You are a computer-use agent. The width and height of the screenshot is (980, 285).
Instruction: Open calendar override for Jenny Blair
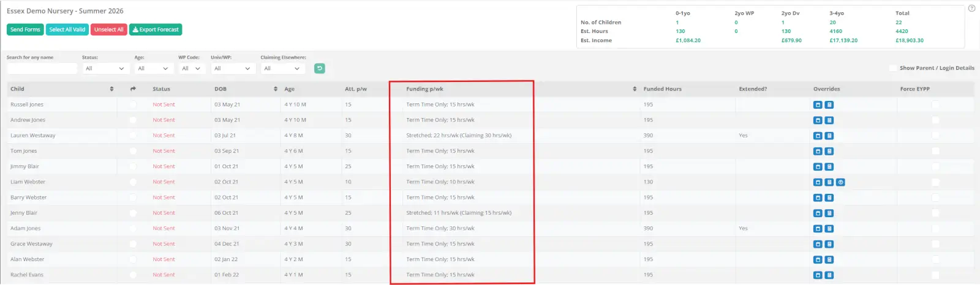pos(817,213)
